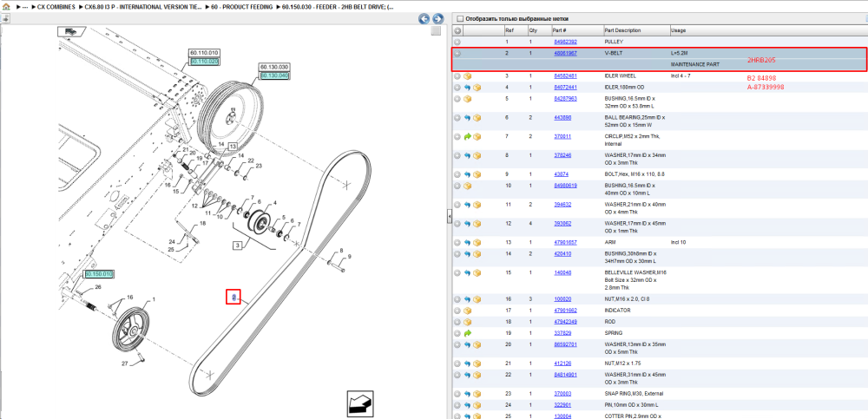Open part number 100020 link

[562, 299]
